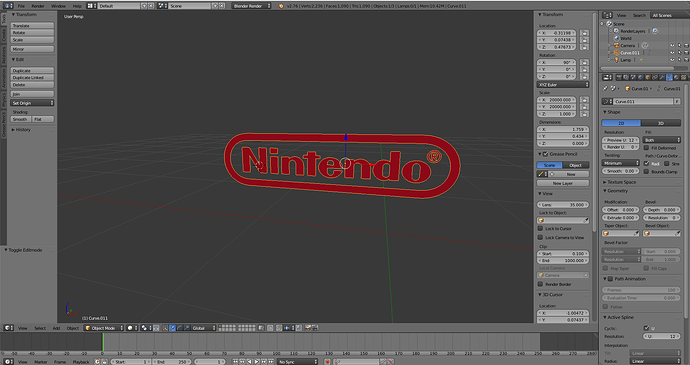Open the timeline Marker menu
The image size is (690, 365).
pyautogui.click(x=41, y=362)
